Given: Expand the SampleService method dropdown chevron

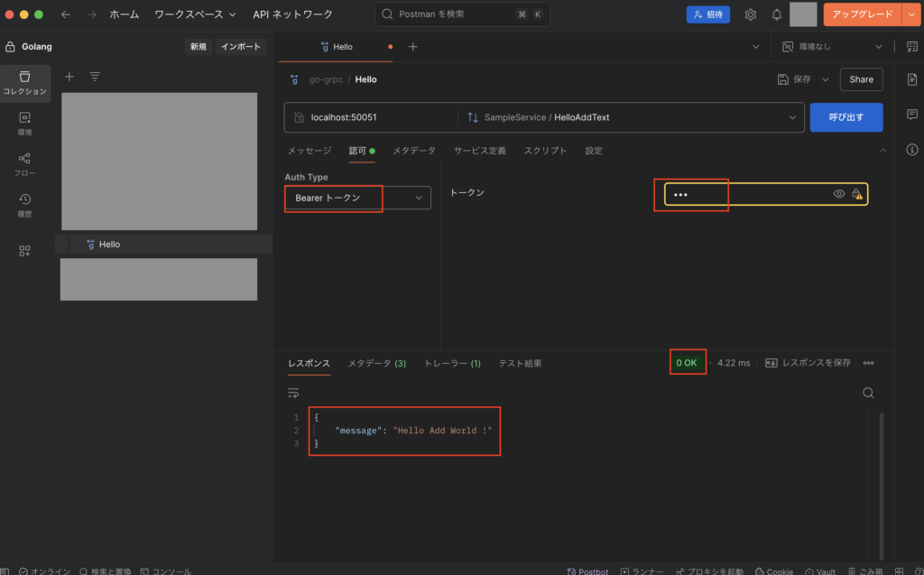Looking at the screenshot, I should pos(792,117).
